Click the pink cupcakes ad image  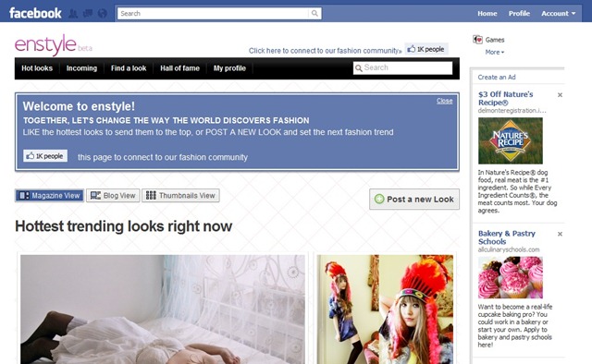[511, 278]
